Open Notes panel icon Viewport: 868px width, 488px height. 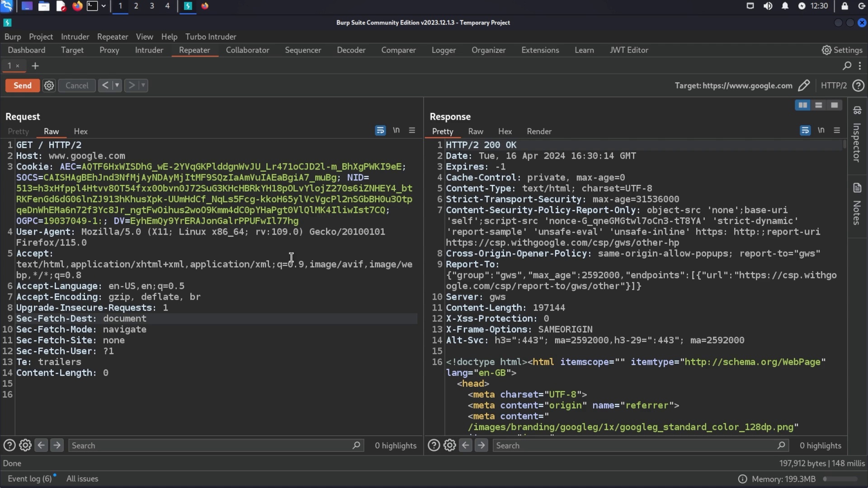point(857,188)
